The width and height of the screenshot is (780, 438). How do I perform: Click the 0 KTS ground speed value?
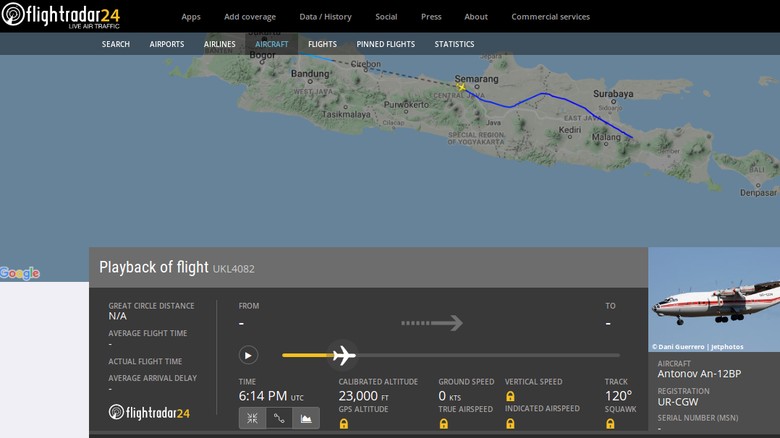pyautogui.click(x=450, y=396)
